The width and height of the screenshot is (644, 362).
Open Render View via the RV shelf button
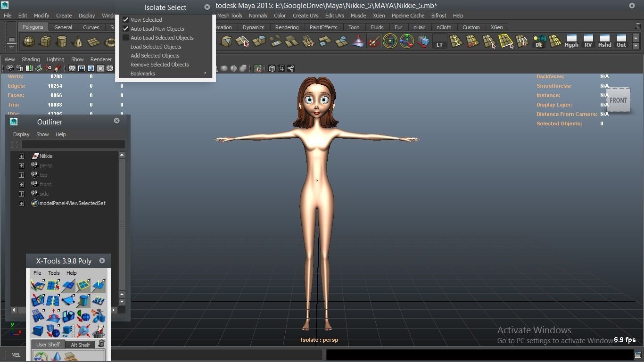(x=588, y=41)
